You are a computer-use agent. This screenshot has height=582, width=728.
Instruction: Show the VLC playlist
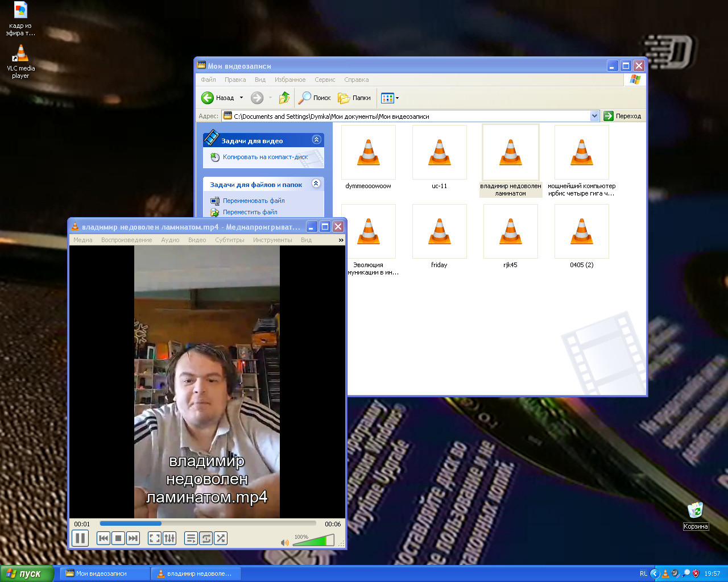click(191, 538)
